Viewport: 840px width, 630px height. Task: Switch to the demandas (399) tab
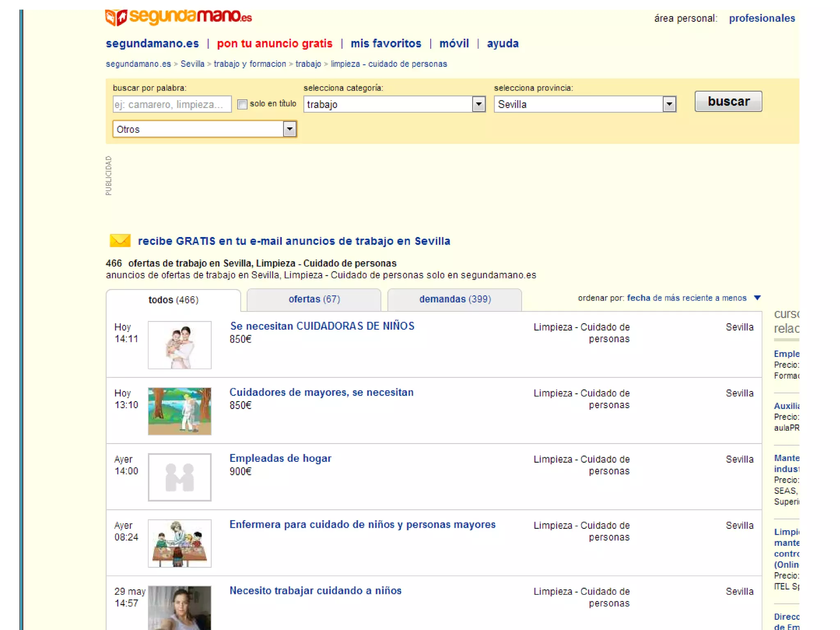point(455,299)
